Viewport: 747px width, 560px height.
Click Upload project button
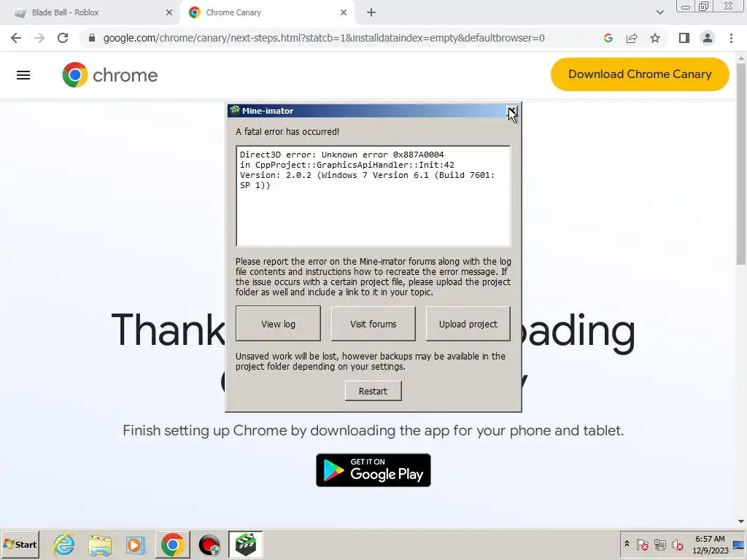coord(468,324)
